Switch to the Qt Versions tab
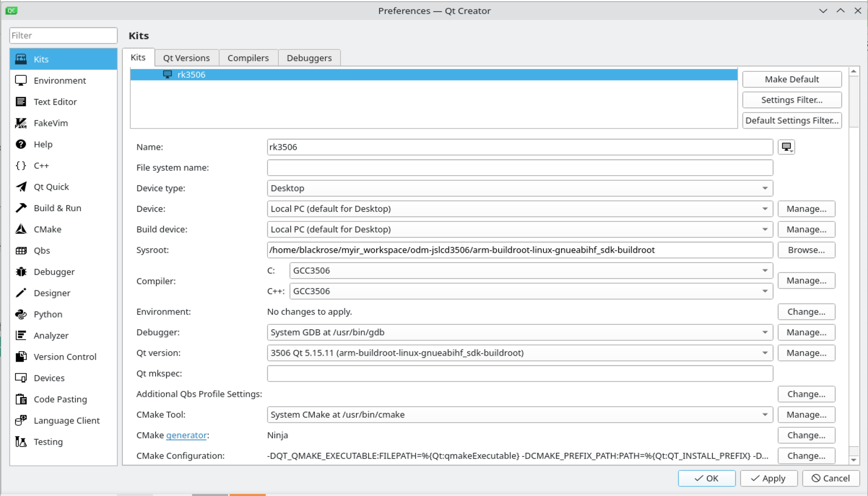This screenshot has width=868, height=496. 186,58
